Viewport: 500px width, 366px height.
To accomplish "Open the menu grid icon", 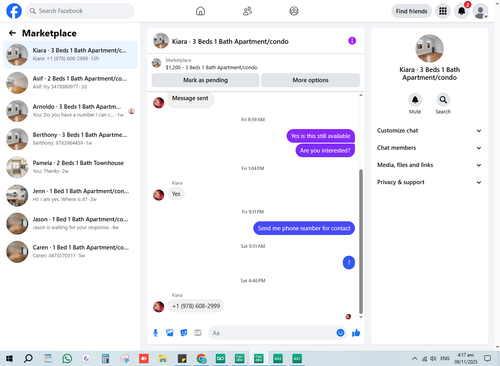I will point(443,11).
